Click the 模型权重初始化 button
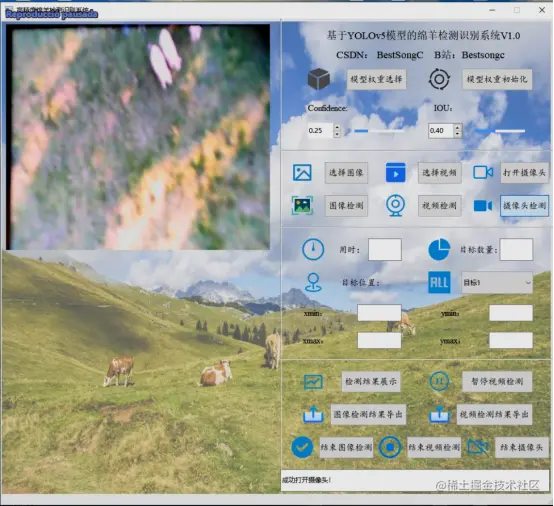Viewport: 554px width, 506px height. [x=497, y=79]
